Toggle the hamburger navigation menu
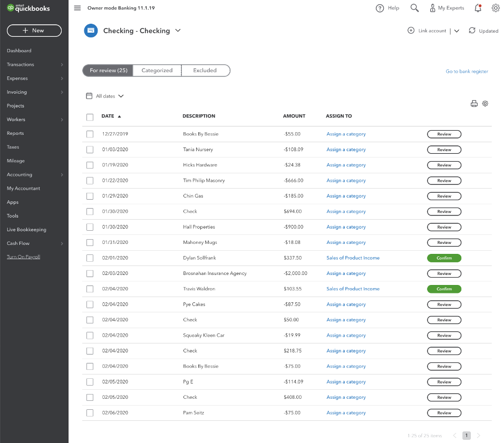Screen dimensions: 504x443 coord(77,8)
